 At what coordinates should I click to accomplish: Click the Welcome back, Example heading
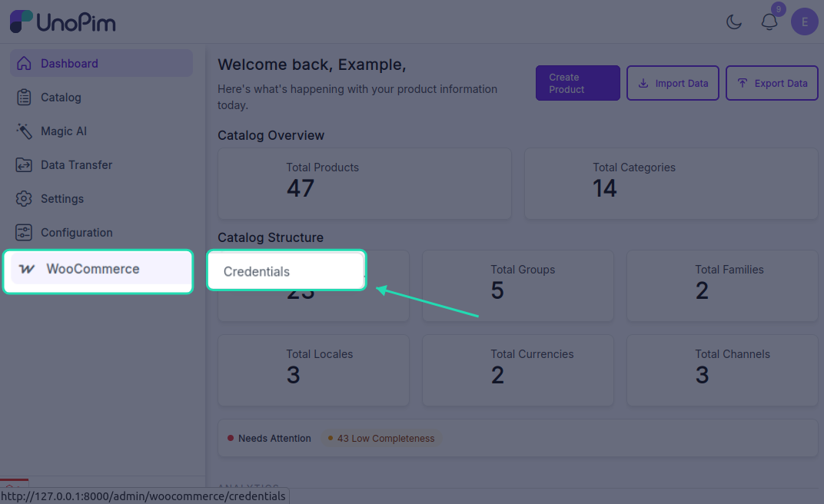(311, 65)
